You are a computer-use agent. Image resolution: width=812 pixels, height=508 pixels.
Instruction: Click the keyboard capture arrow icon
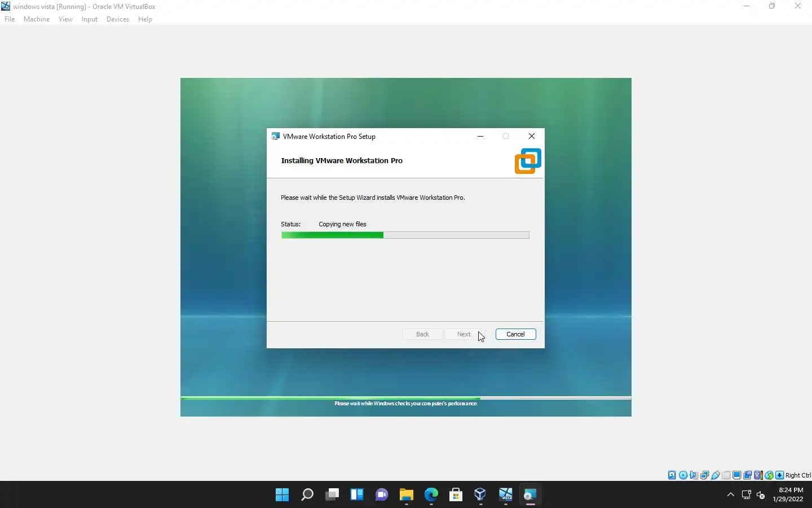point(779,475)
